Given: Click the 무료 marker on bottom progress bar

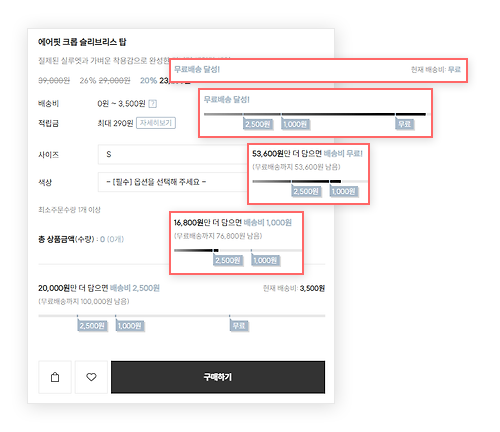Looking at the screenshot, I should pos(239,326).
